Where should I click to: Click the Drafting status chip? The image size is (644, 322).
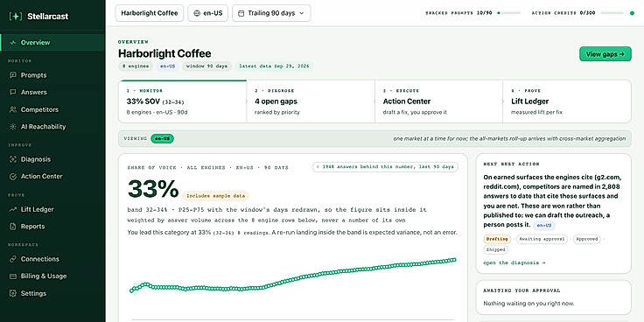(x=497, y=239)
